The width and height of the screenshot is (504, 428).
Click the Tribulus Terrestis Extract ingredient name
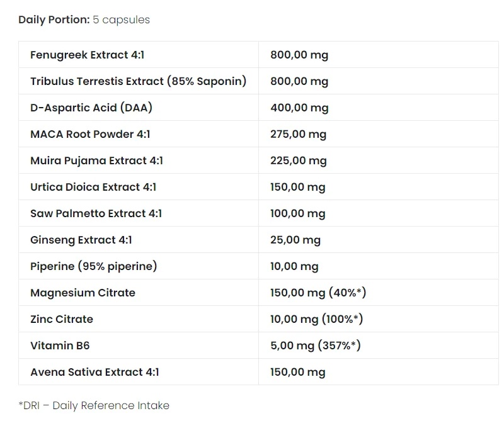coord(138,81)
